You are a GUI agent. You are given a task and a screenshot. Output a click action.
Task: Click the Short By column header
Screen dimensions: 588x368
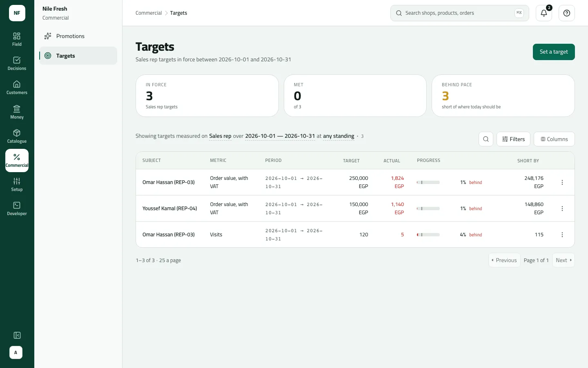pos(528,161)
